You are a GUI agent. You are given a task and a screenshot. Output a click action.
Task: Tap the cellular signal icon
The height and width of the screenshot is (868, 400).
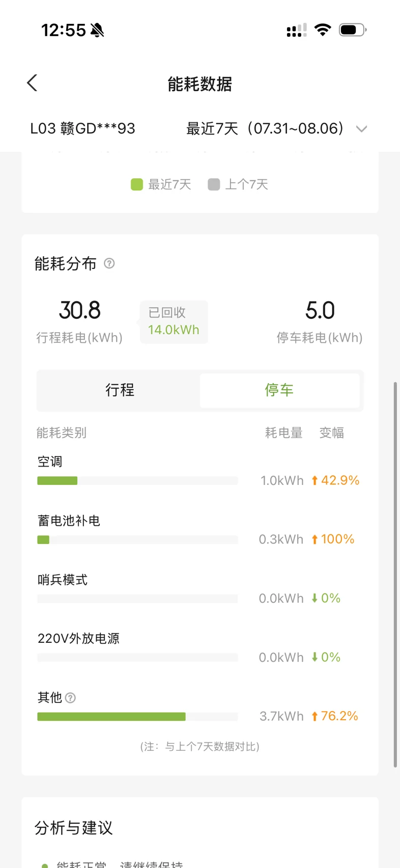(x=297, y=30)
